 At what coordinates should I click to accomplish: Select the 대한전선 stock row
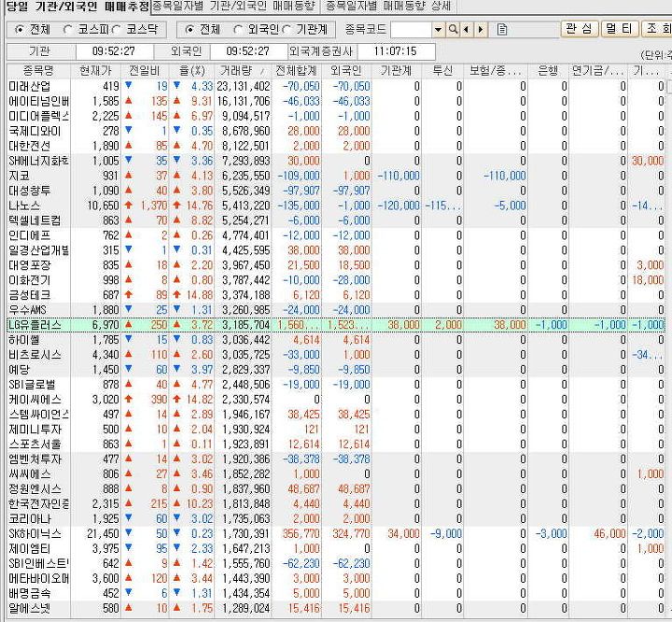click(336, 146)
